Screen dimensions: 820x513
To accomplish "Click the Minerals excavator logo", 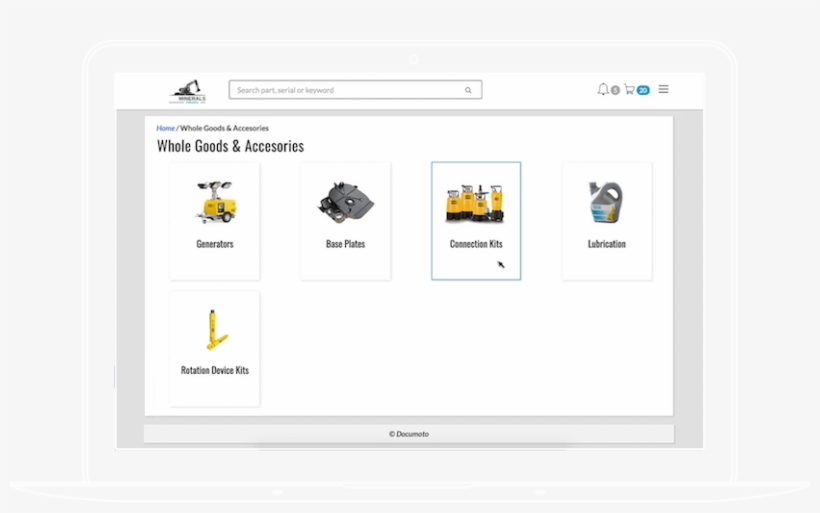I will [x=188, y=92].
